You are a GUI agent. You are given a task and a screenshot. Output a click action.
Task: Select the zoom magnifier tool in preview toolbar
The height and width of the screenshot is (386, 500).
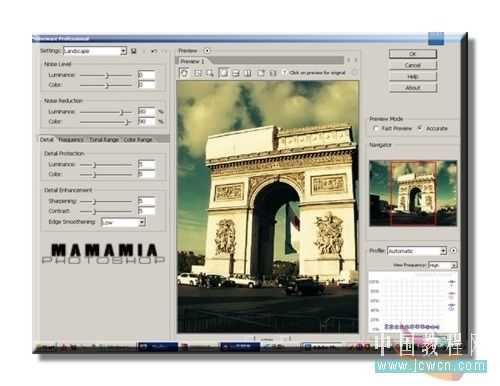pos(210,73)
